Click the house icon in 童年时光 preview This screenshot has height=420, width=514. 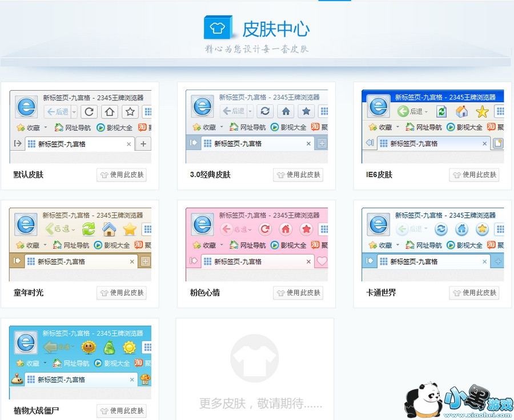[x=109, y=229]
